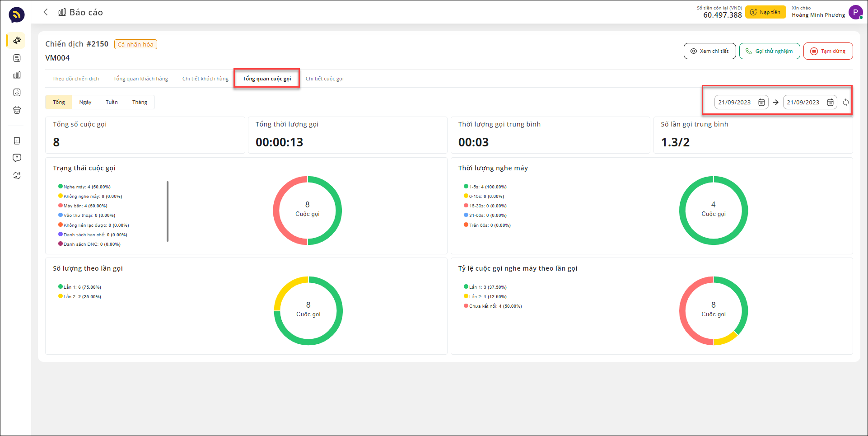
Task: Go back using the left chevron arrow
Action: [46, 12]
